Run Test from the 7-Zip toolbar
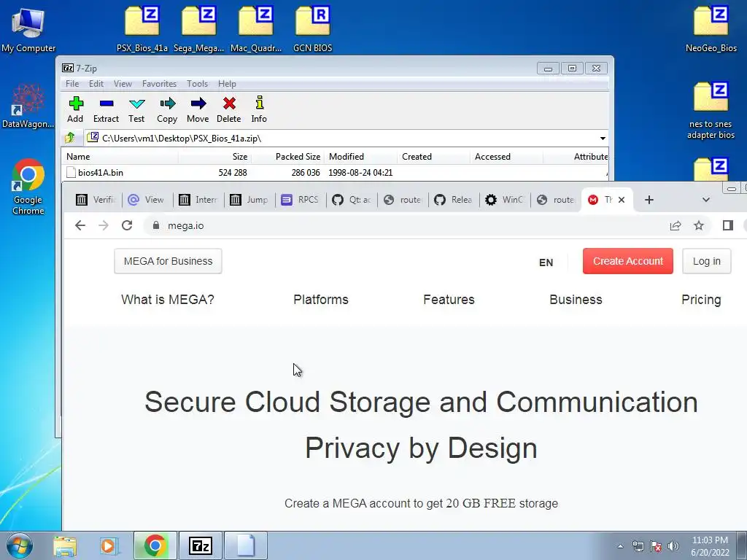747x560 pixels. (136, 109)
